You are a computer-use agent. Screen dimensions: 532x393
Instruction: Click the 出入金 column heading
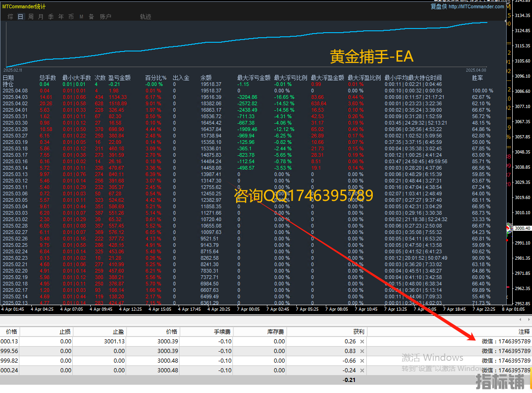[x=181, y=78]
